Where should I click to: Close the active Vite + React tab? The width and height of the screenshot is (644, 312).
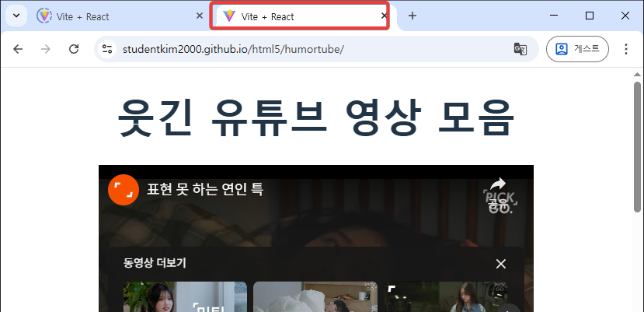384,16
